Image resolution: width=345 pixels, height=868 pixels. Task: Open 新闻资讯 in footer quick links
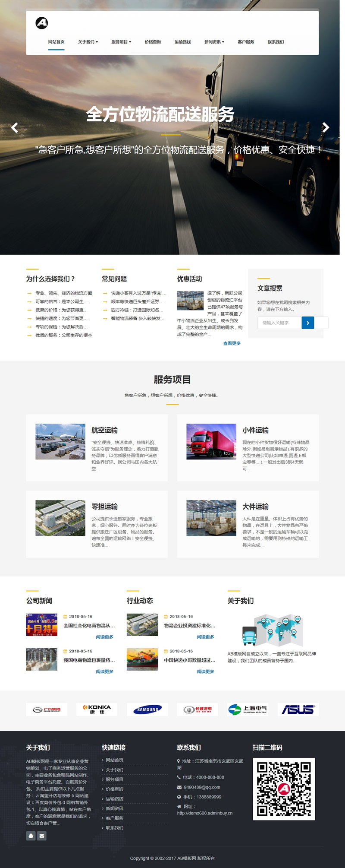click(114, 808)
